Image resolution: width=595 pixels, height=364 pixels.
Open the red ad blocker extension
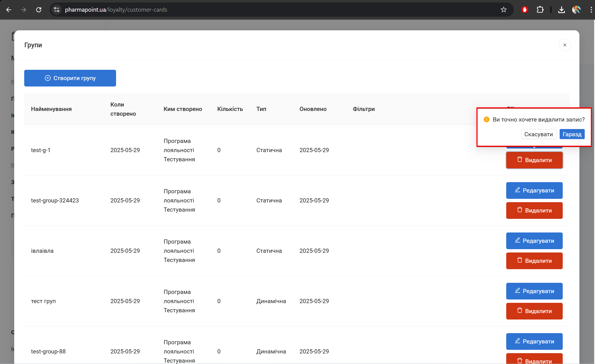[525, 10]
